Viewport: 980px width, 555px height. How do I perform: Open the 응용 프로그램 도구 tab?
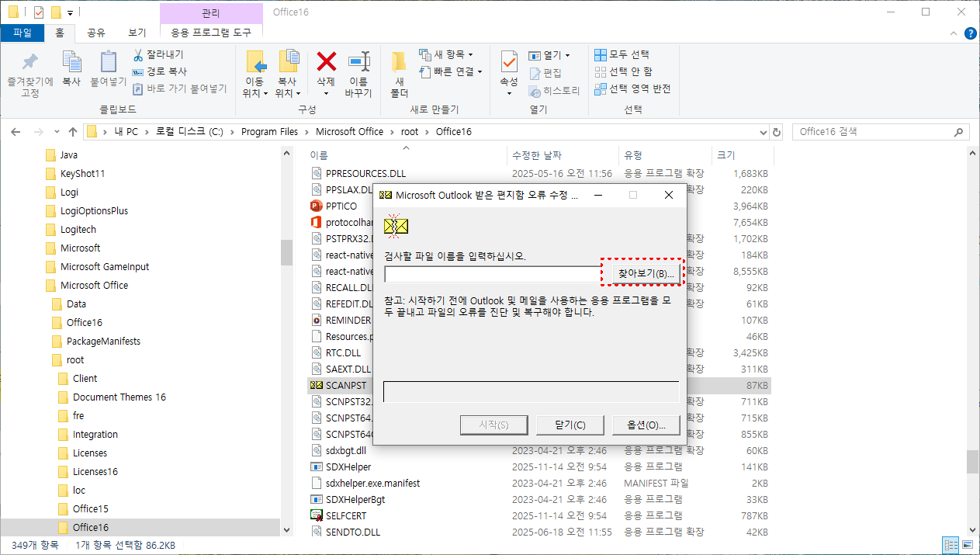click(x=211, y=33)
